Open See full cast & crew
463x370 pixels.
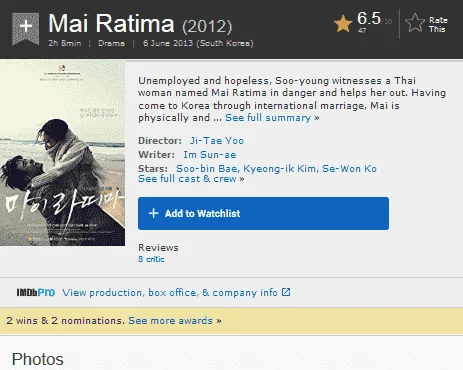[191, 179]
